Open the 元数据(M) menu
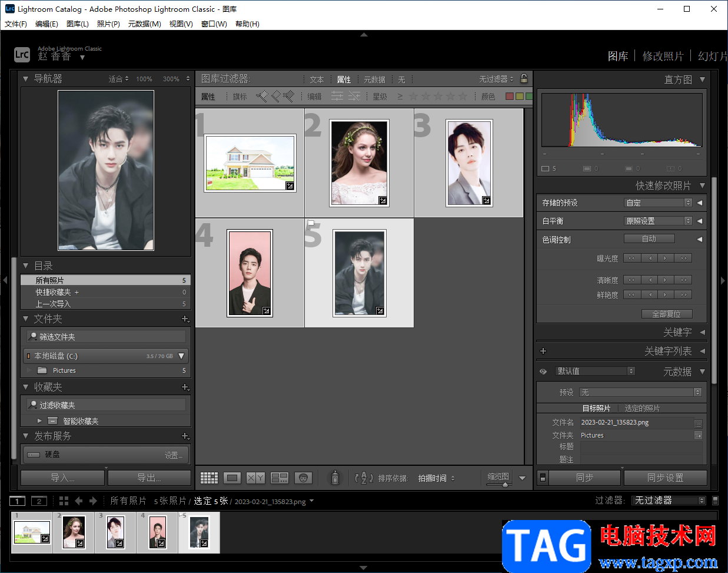Screen dimensions: 728x573 click(144, 24)
